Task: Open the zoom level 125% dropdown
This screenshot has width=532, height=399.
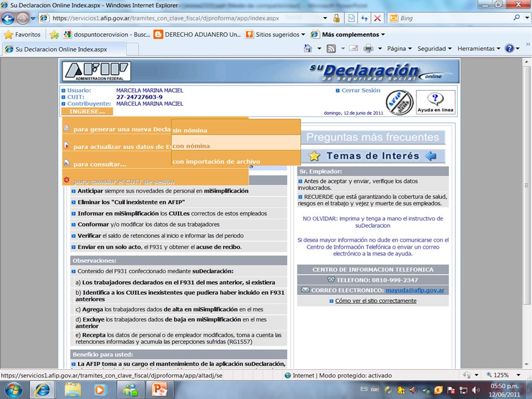Action: click(518, 375)
